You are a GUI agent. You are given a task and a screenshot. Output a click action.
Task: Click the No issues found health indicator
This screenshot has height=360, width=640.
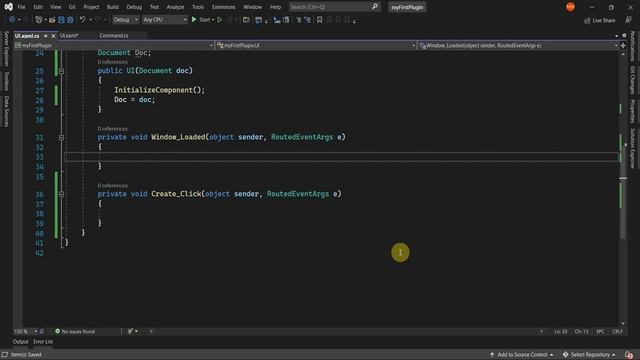75,331
